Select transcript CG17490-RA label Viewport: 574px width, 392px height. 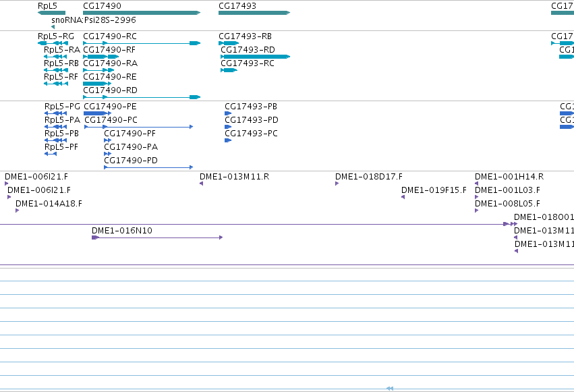pos(110,63)
